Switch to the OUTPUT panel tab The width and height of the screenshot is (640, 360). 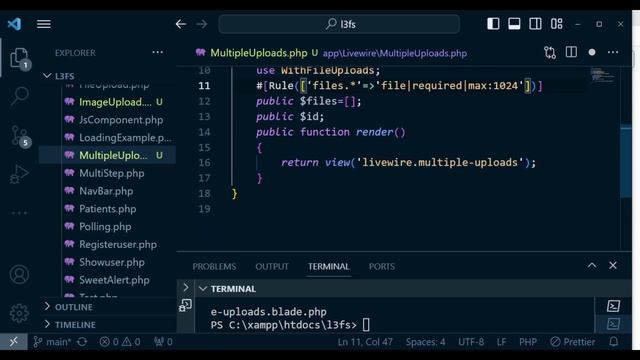click(272, 267)
